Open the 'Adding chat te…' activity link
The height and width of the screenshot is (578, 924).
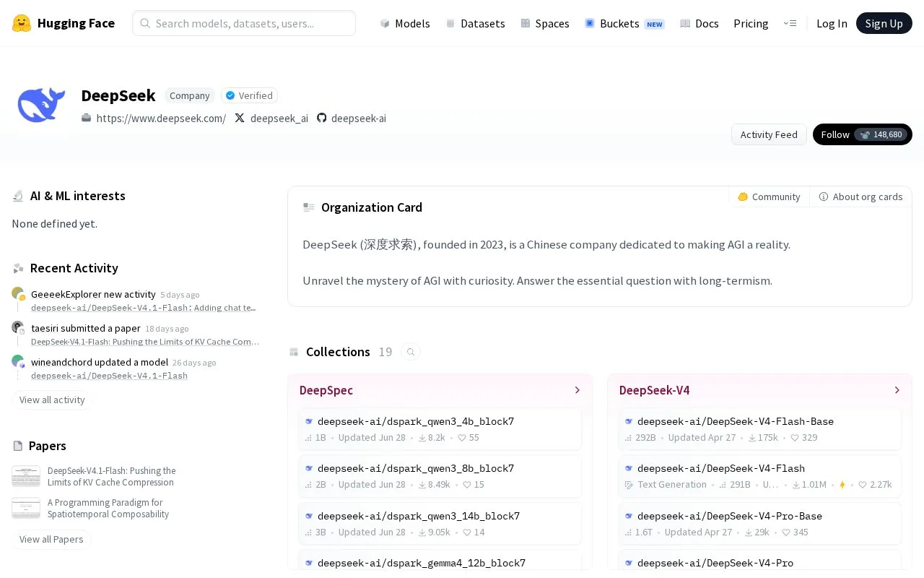point(225,308)
